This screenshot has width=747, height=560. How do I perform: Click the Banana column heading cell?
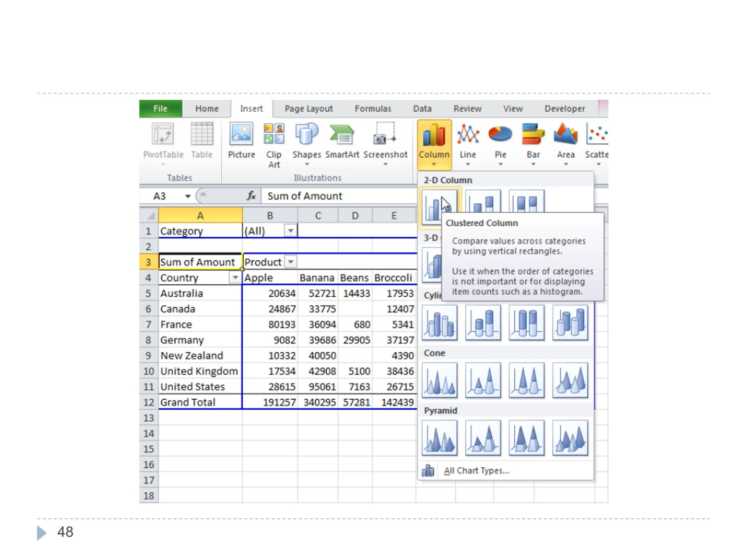pyautogui.click(x=318, y=277)
